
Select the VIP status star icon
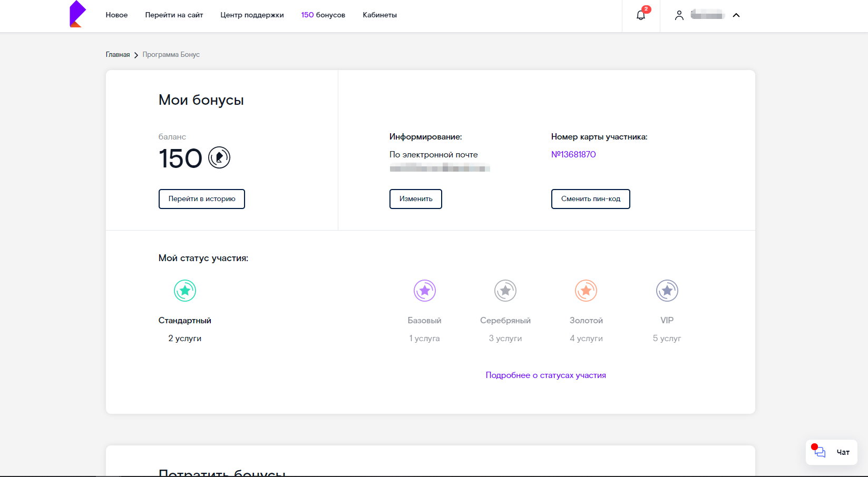click(x=667, y=290)
